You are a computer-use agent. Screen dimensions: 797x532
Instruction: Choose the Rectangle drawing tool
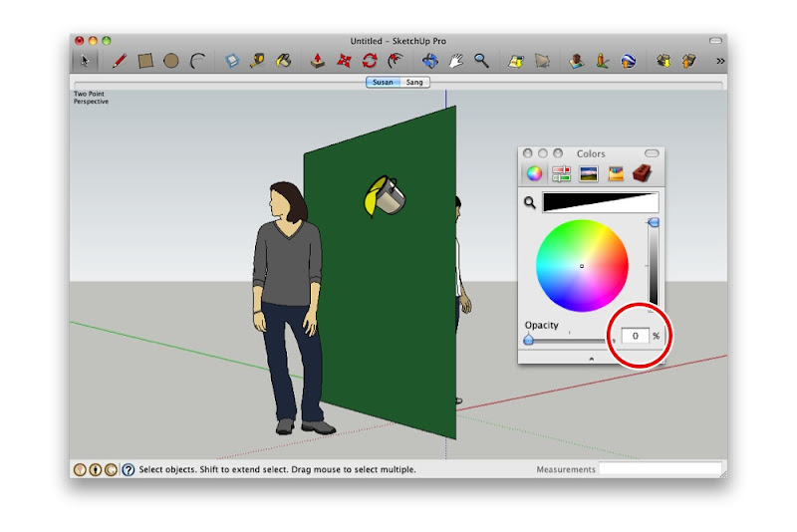point(145,61)
